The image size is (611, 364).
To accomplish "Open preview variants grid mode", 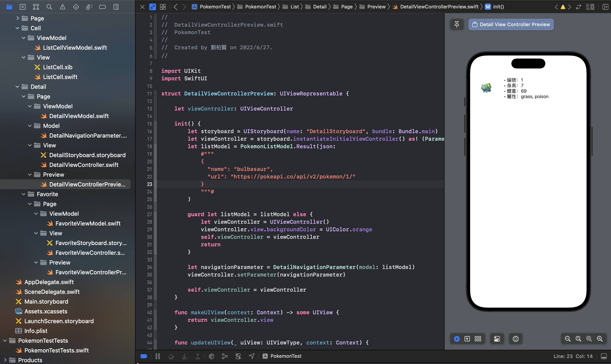I will click(x=478, y=339).
